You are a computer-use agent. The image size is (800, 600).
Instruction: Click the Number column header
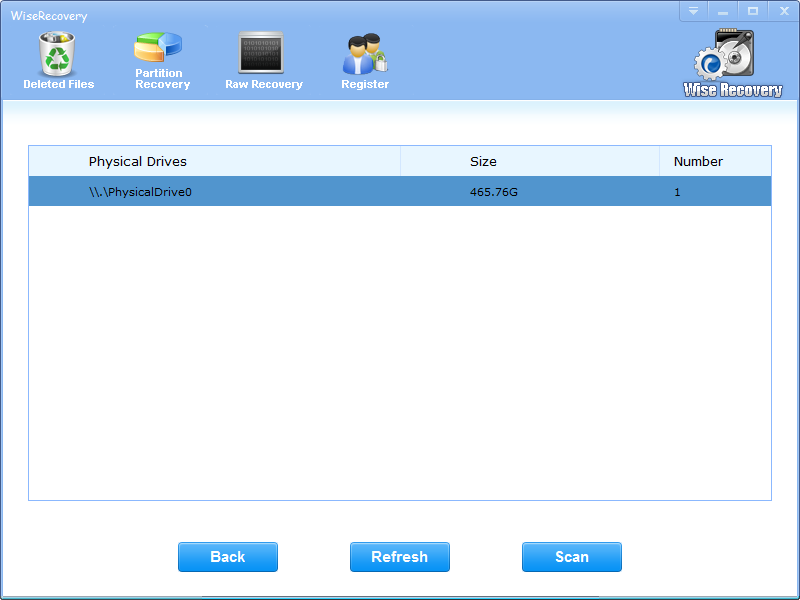tap(698, 161)
